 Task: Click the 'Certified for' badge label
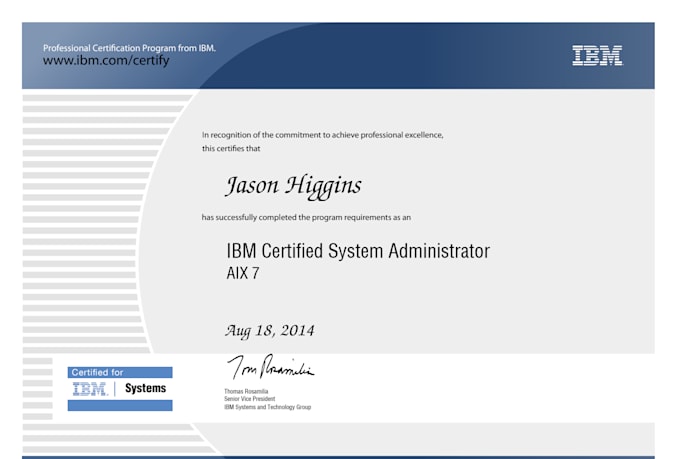point(97,372)
